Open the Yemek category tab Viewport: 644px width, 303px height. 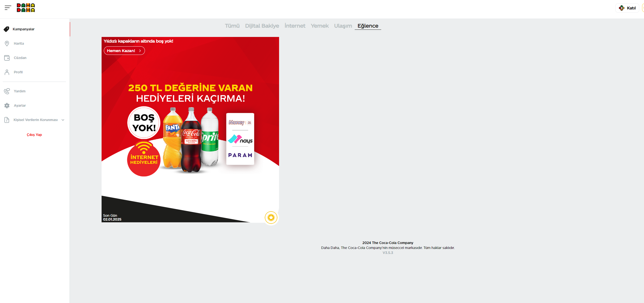(x=320, y=26)
